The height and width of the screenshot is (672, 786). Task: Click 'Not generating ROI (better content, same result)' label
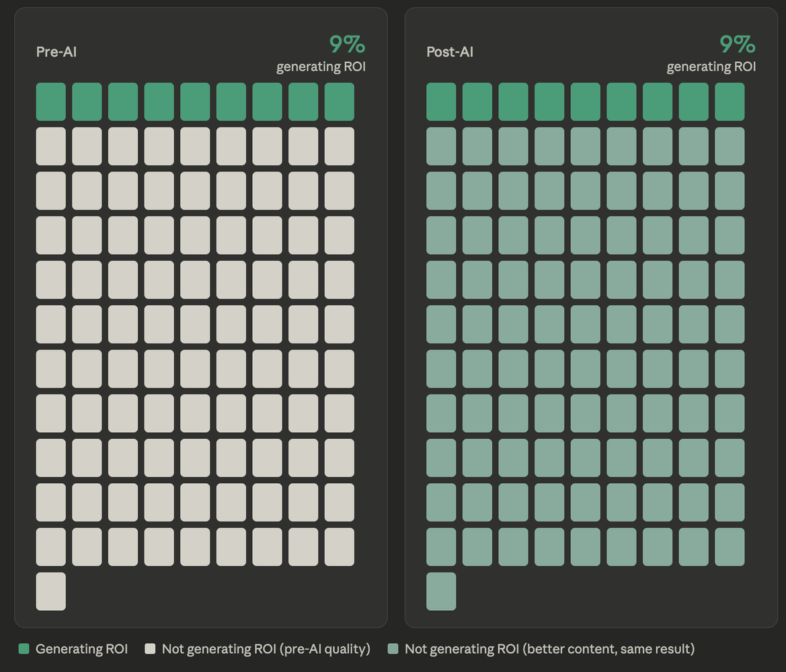[550, 649]
